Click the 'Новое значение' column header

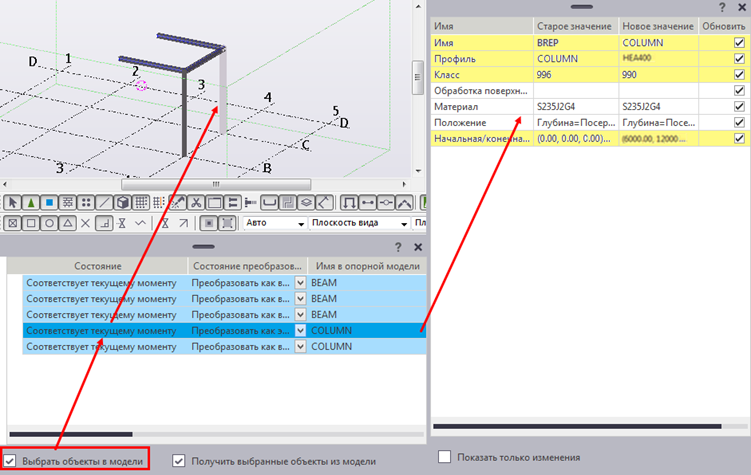(x=657, y=25)
